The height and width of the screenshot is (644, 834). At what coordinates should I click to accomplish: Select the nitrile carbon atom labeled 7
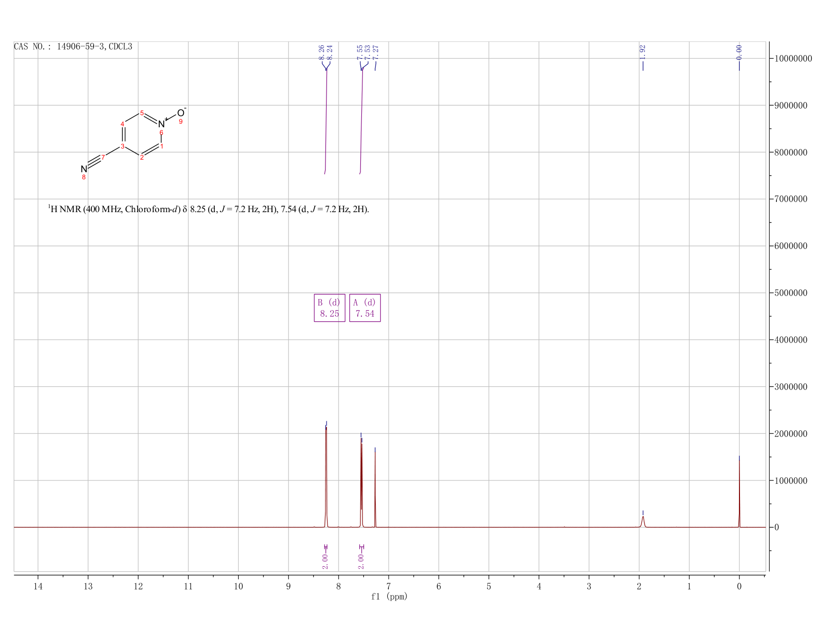pos(103,158)
